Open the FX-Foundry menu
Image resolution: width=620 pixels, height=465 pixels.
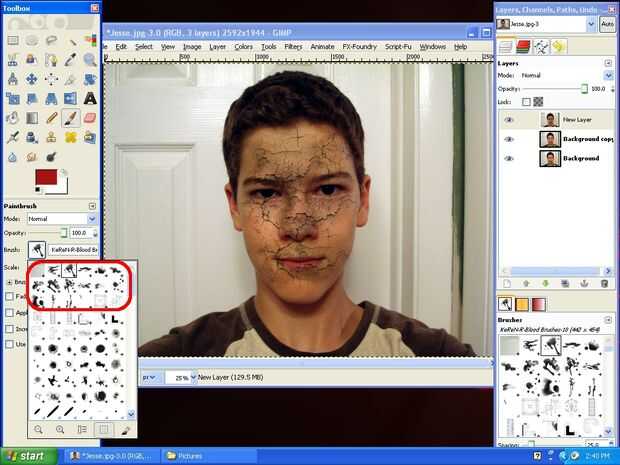coord(359,47)
